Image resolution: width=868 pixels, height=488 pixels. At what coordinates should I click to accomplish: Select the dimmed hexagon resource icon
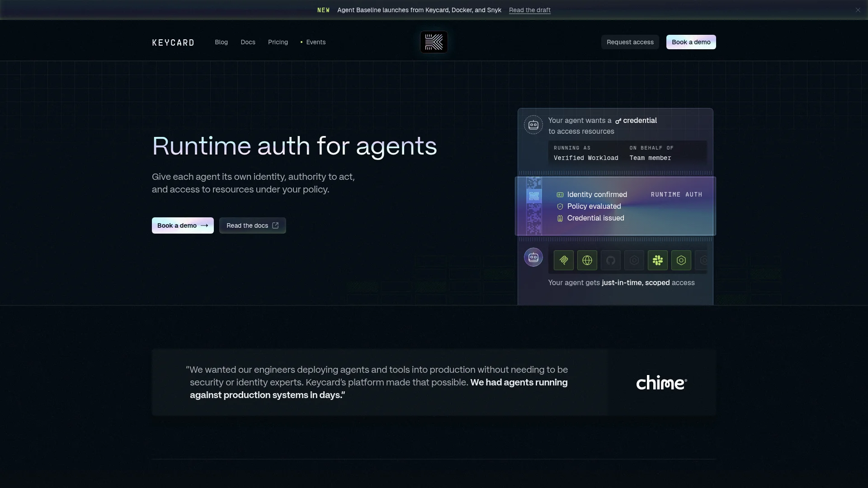point(634,260)
